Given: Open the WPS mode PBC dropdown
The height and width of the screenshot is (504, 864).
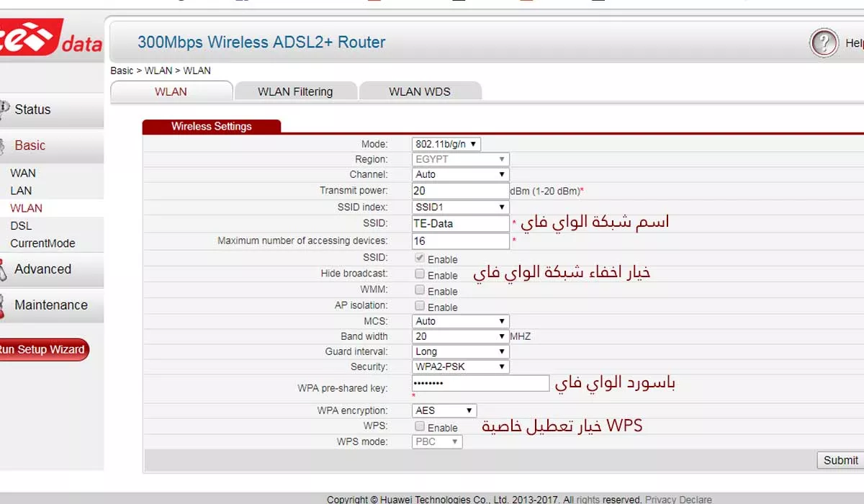Looking at the screenshot, I should pyautogui.click(x=437, y=441).
